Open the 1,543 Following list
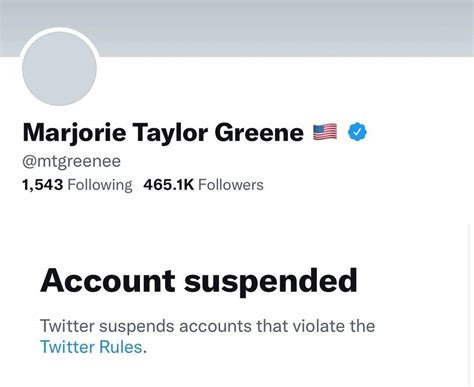 click(x=77, y=185)
